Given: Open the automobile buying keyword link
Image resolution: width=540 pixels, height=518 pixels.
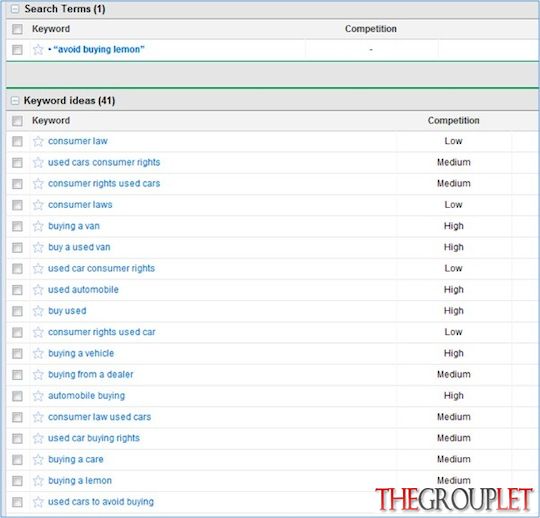Looking at the screenshot, I should (86, 396).
